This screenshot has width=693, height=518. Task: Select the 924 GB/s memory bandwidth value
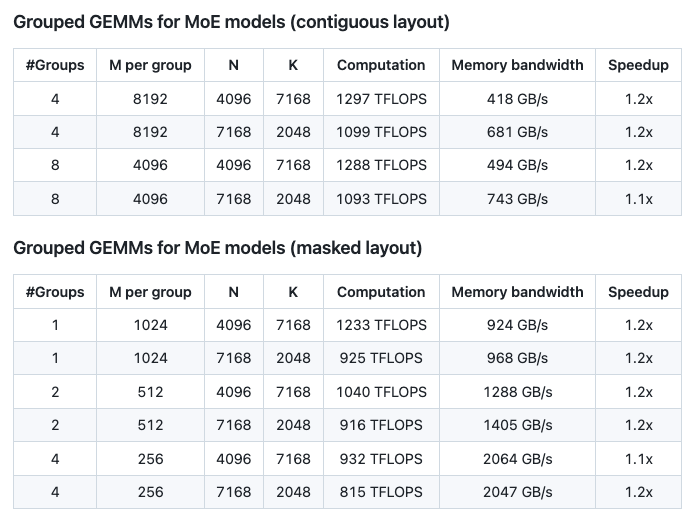(517, 325)
